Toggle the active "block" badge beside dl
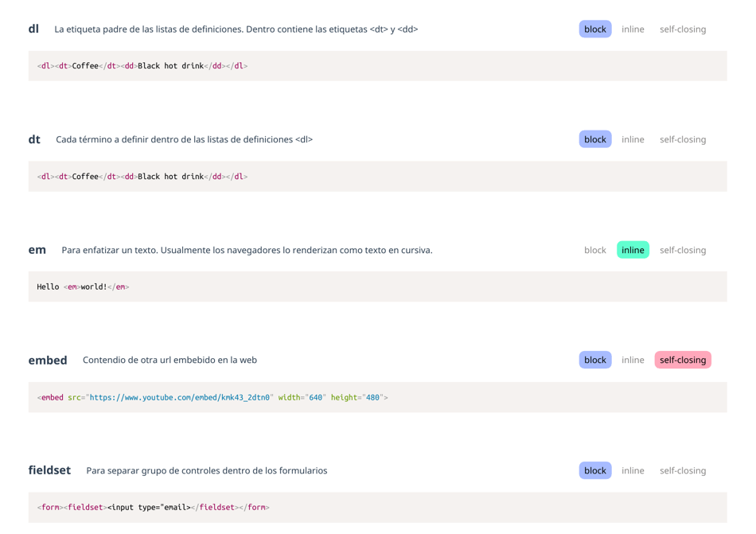The image size is (756, 534). pos(594,29)
